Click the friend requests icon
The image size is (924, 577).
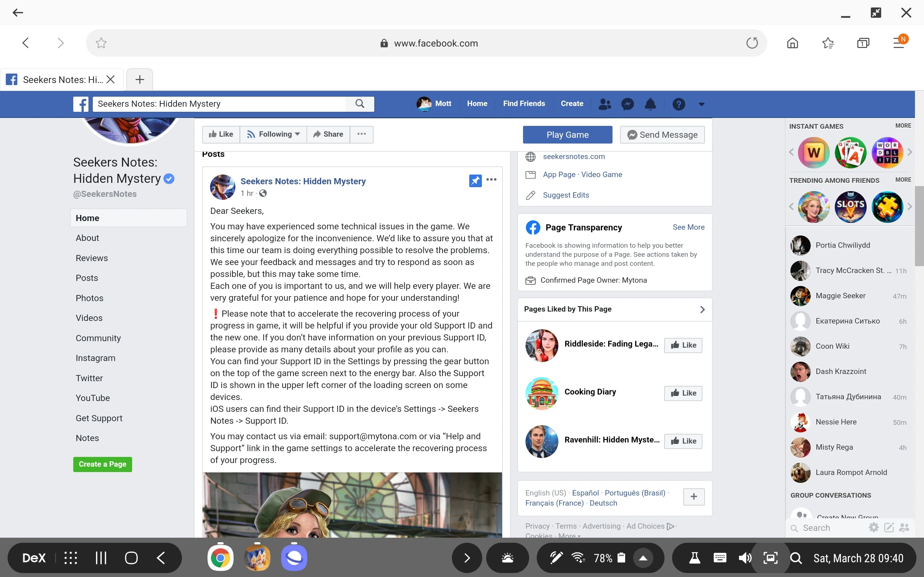point(605,104)
